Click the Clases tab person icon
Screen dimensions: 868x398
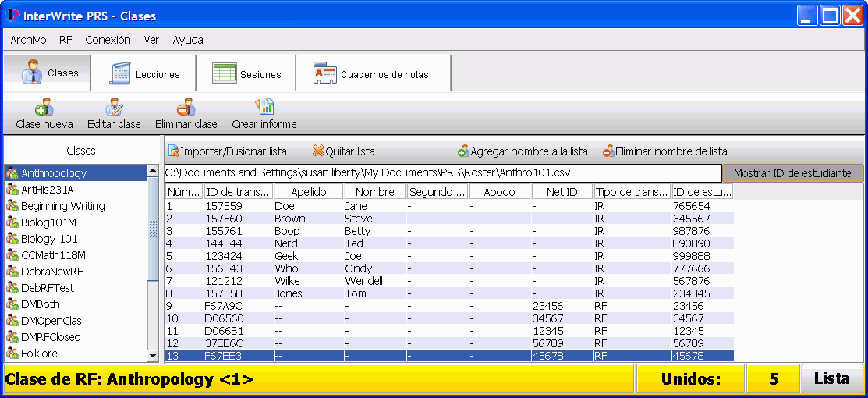pos(32,73)
